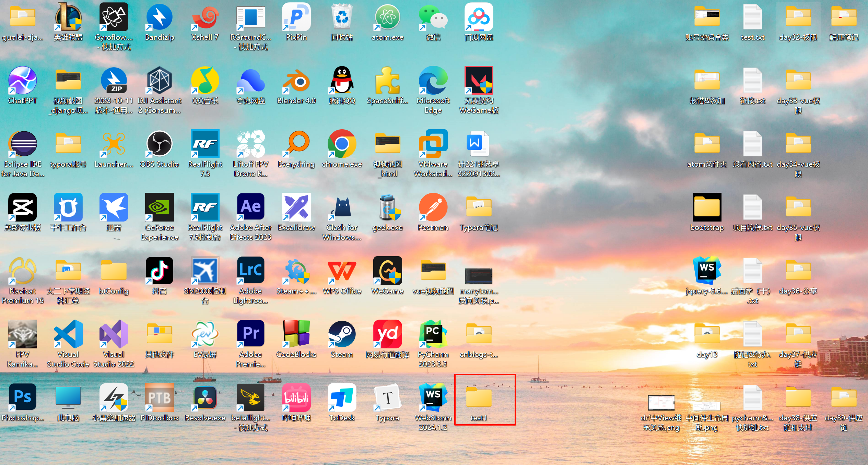
Task: Select the test1 folder
Action: [479, 398]
